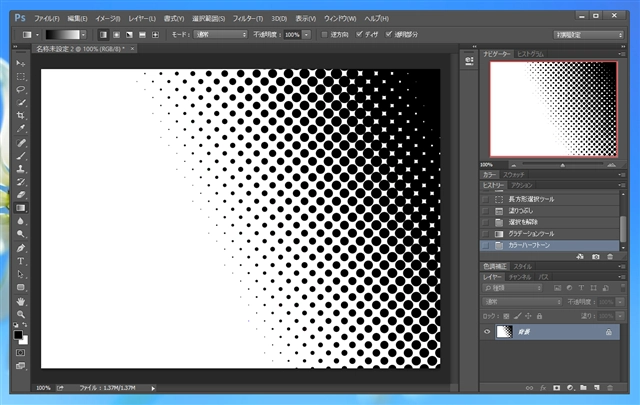Open the tool preset picker arrow

(x=37, y=35)
